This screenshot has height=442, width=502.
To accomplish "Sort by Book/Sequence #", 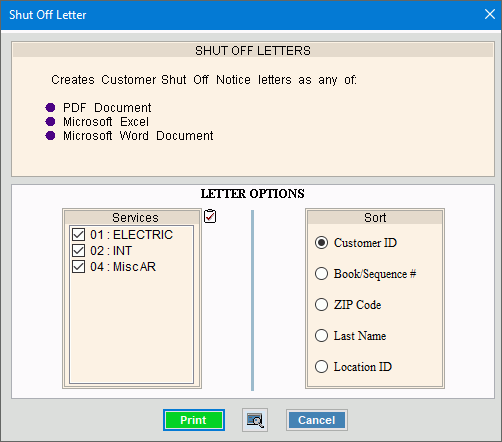I will tap(321, 274).
